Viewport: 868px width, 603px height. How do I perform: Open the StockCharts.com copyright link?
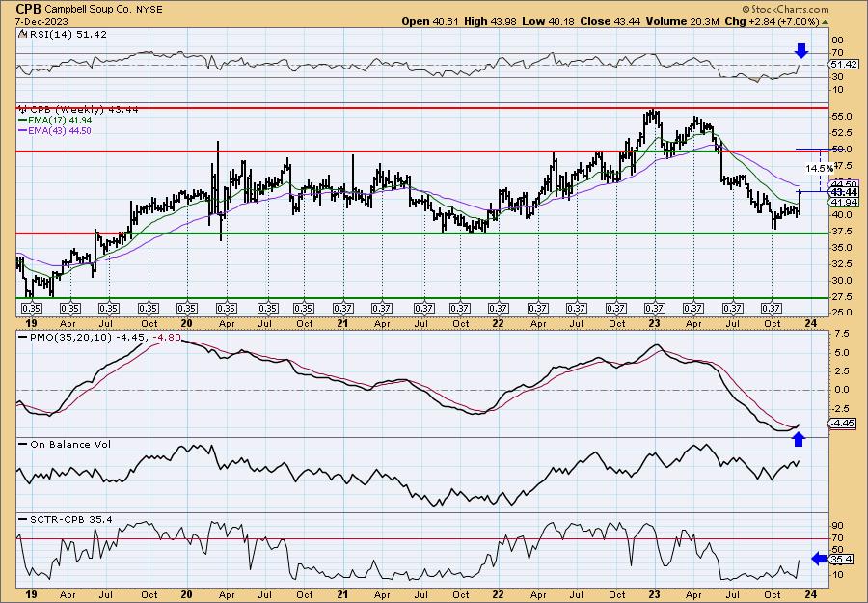pyautogui.click(x=785, y=9)
